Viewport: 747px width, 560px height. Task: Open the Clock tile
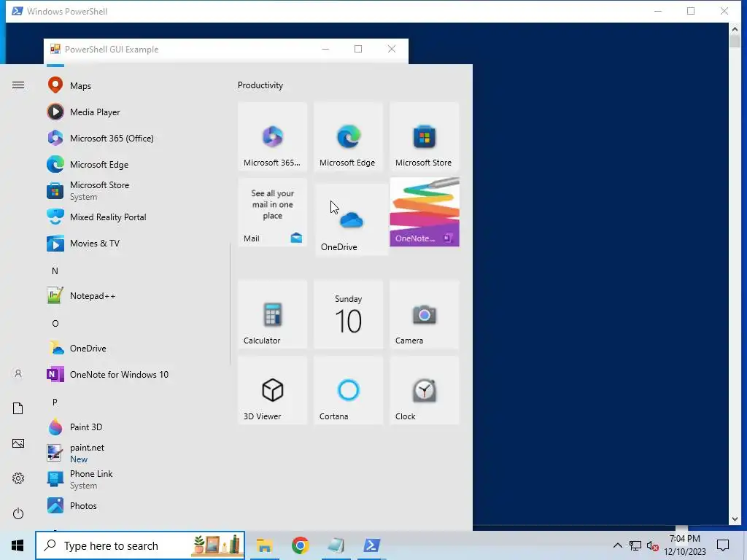[x=425, y=391]
